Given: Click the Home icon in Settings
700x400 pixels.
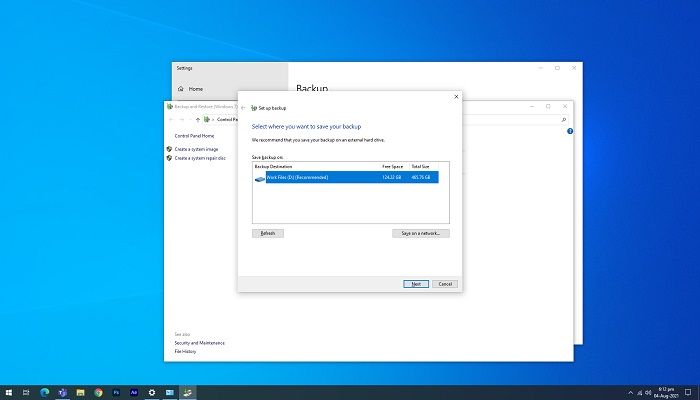Looking at the screenshot, I should pyautogui.click(x=180, y=89).
